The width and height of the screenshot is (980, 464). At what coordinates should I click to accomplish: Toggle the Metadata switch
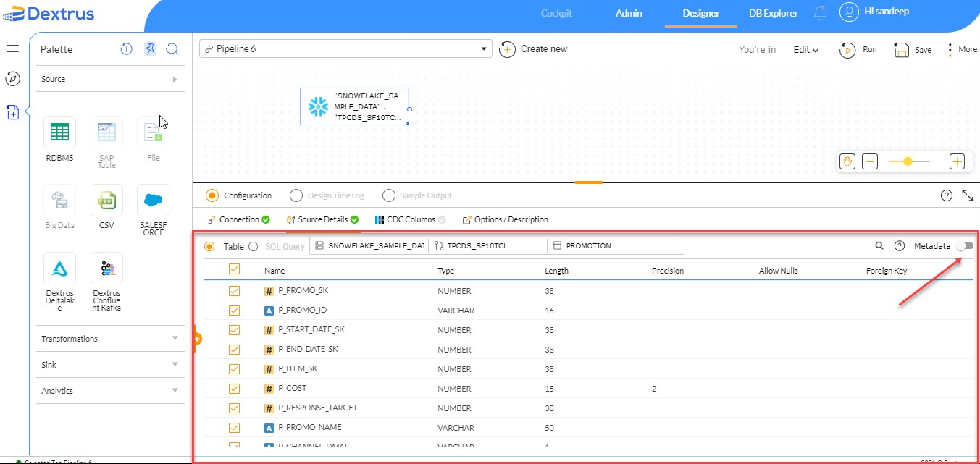[965, 246]
